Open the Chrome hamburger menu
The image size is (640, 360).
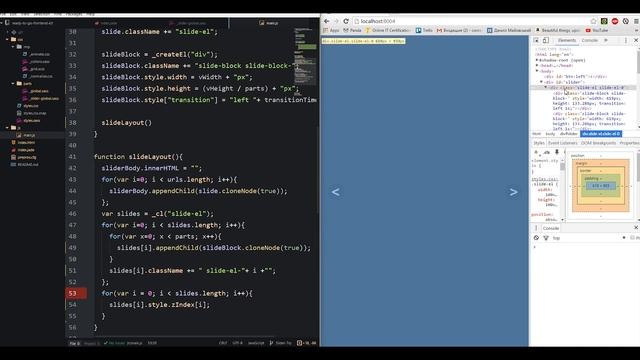click(636, 21)
